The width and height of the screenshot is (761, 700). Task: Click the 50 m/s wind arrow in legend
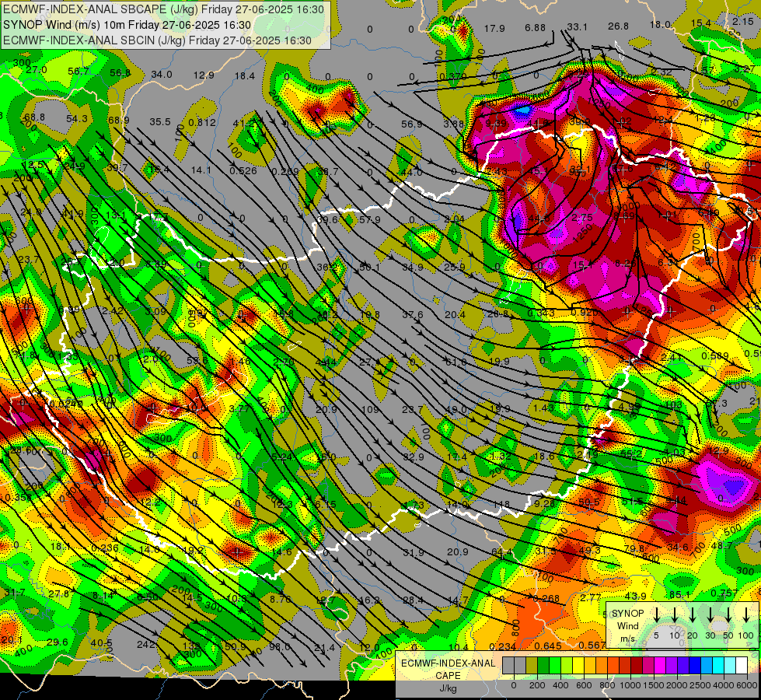click(728, 614)
